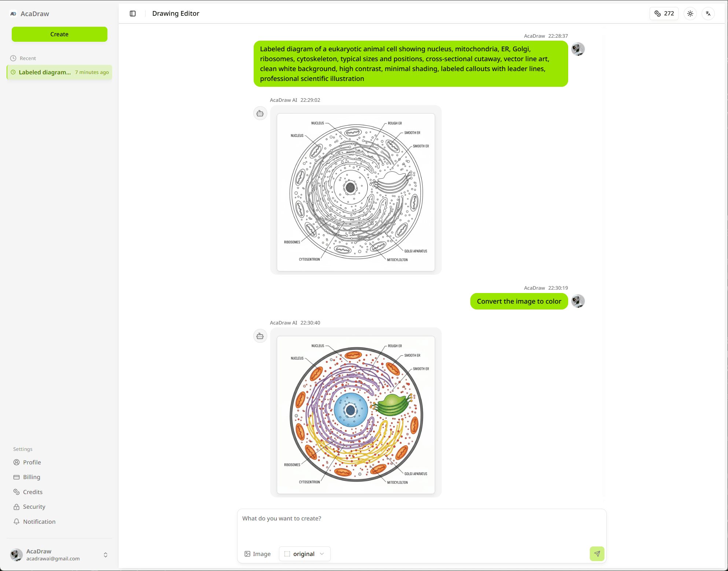The width and height of the screenshot is (728, 571).
Task: Click the AcaDraw logo
Action: click(x=29, y=14)
